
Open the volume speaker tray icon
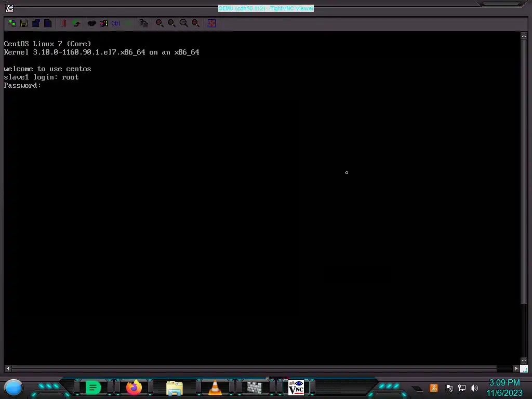pyautogui.click(x=474, y=388)
